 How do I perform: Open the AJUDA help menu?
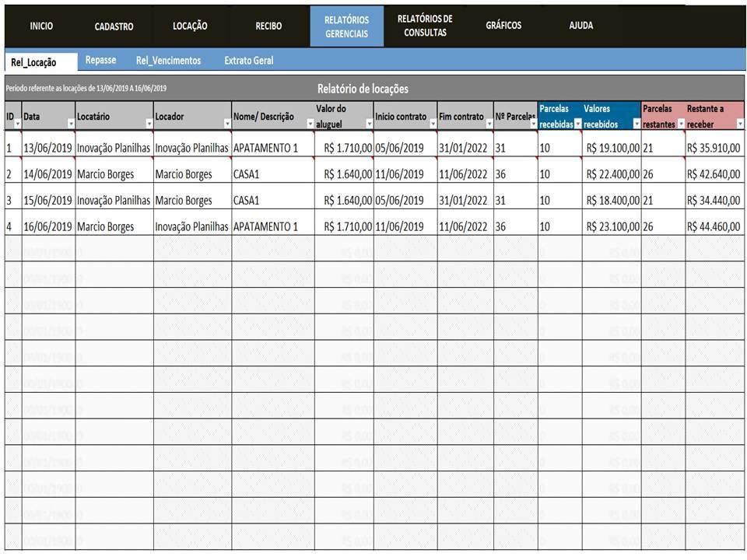pos(580,26)
